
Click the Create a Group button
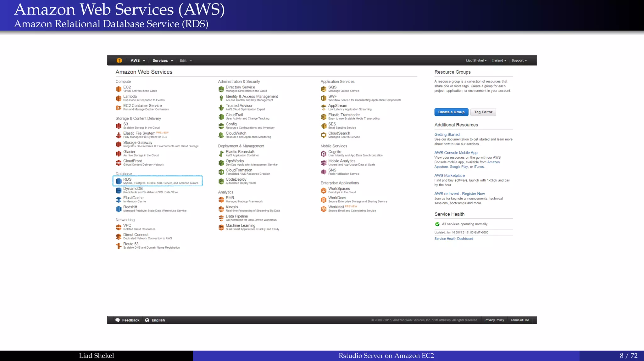click(x=451, y=112)
